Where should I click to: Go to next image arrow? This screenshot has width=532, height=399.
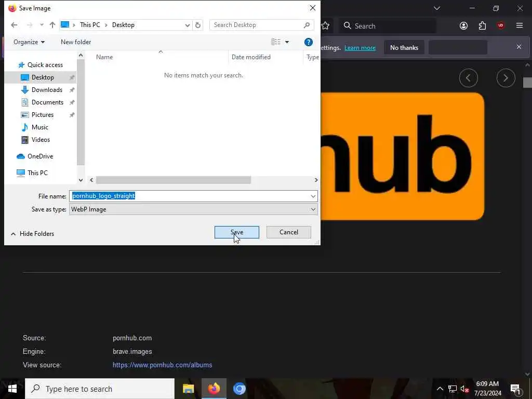click(506, 78)
